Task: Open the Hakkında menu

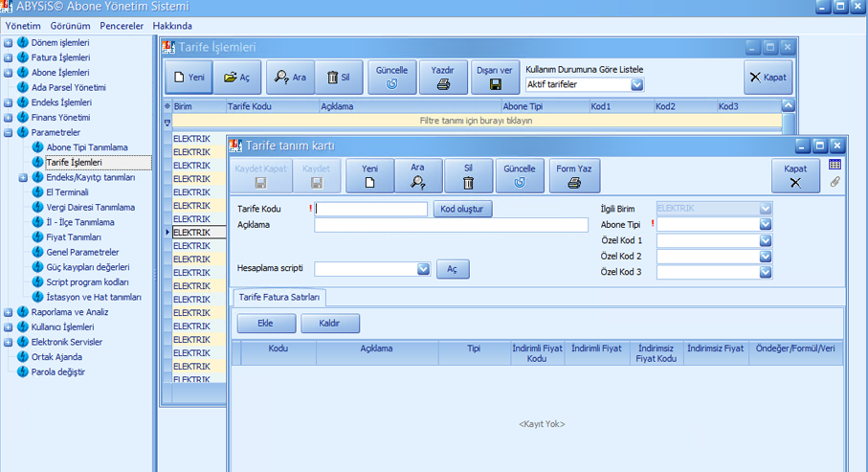Action: point(172,26)
